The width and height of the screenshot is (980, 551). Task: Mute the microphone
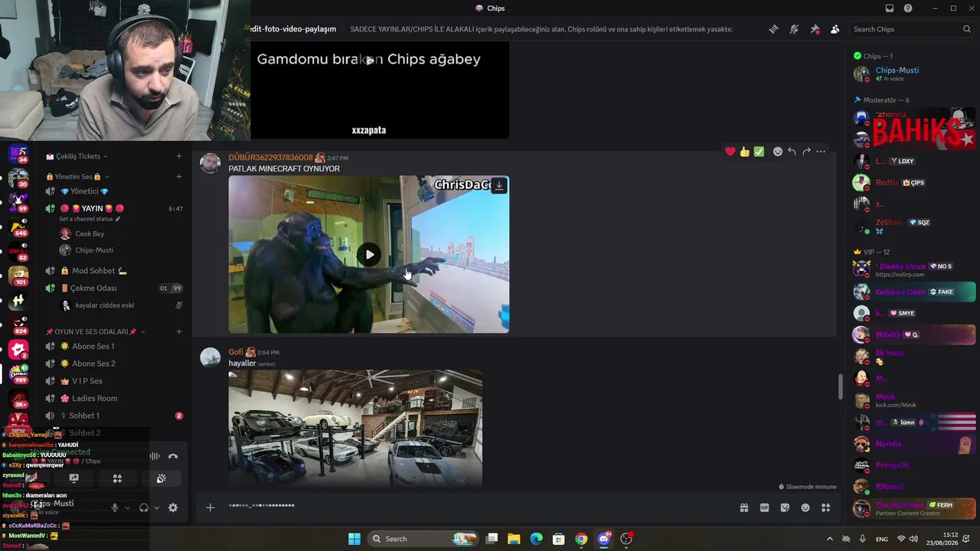115,507
